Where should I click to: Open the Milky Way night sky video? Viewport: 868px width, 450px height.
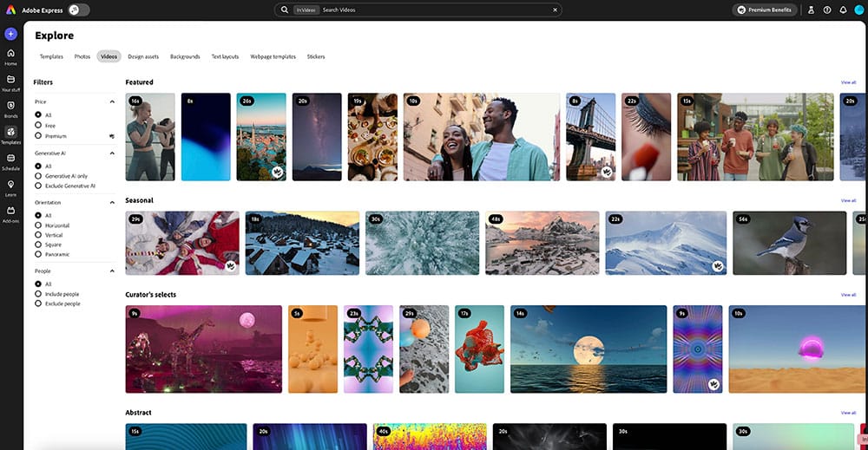coord(317,136)
